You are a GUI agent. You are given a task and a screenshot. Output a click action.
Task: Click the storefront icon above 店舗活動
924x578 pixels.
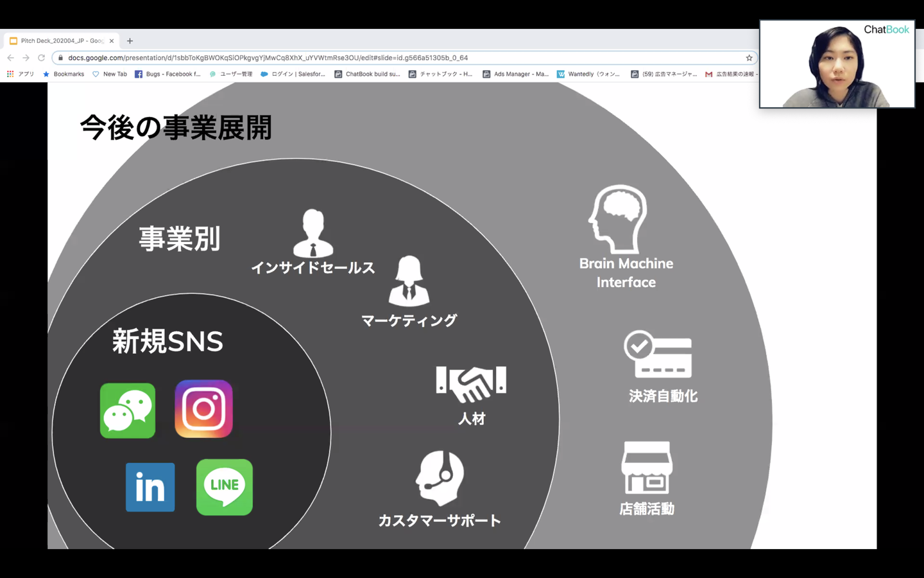[x=647, y=468]
